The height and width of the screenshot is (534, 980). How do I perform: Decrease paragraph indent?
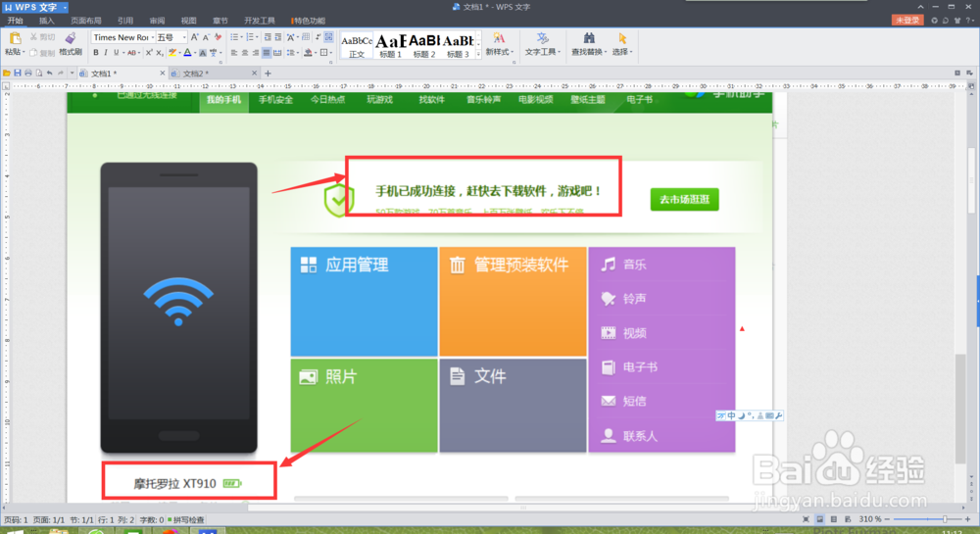(x=268, y=37)
